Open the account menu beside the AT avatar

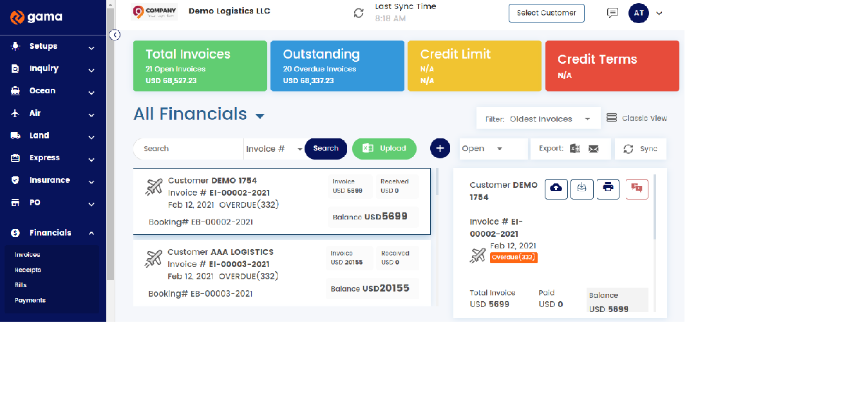658,13
